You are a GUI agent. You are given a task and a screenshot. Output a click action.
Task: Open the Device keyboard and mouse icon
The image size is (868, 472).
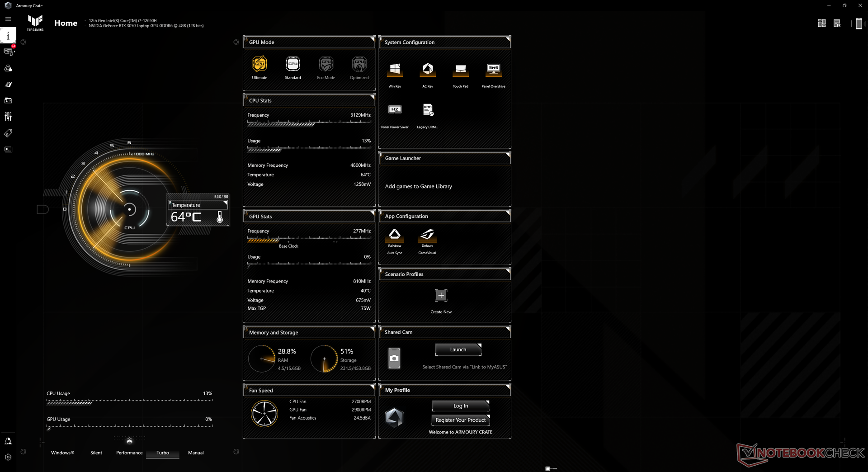[9, 52]
